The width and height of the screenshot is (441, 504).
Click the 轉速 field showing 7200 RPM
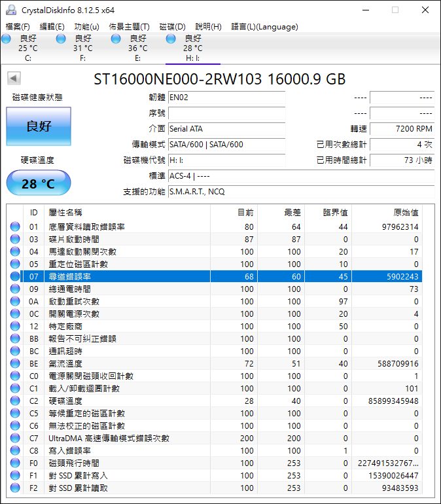click(402, 129)
